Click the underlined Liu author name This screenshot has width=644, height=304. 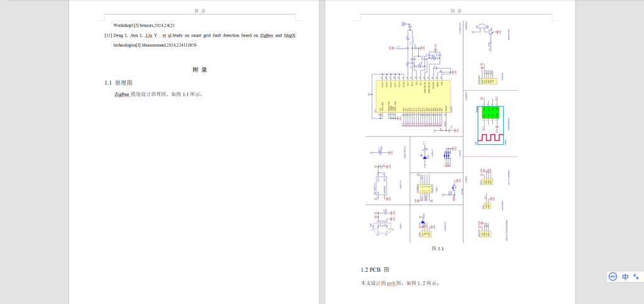tap(148, 36)
